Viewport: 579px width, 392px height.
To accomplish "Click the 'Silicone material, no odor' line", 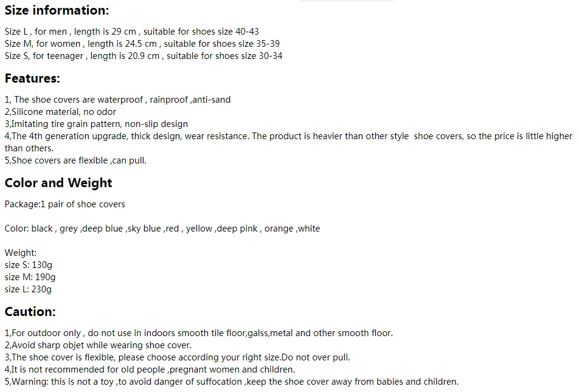I will tap(60, 112).
